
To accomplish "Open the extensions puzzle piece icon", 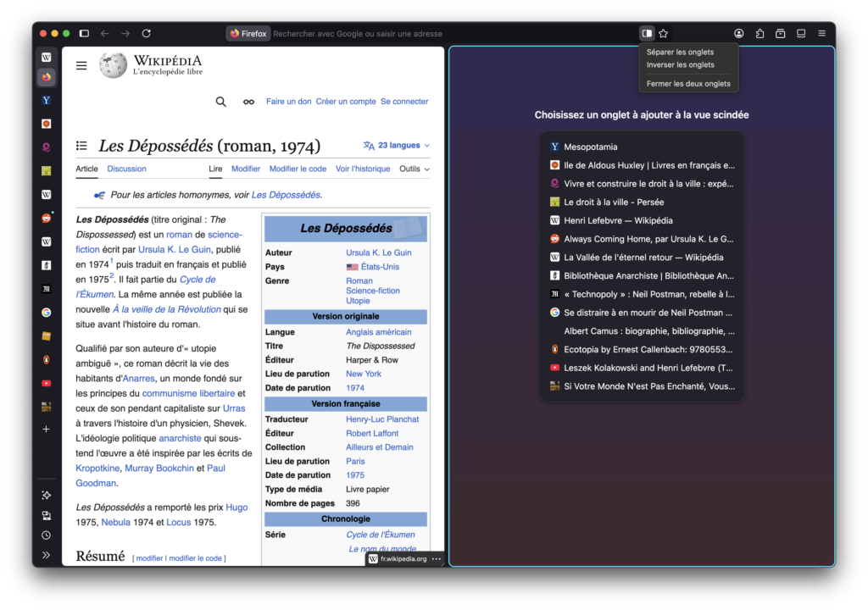I will (759, 34).
